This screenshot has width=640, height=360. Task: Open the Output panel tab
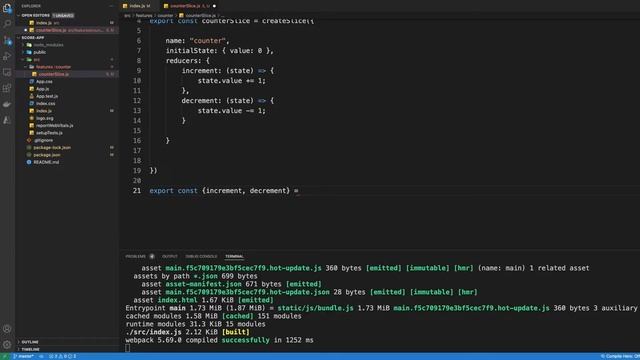(170, 256)
